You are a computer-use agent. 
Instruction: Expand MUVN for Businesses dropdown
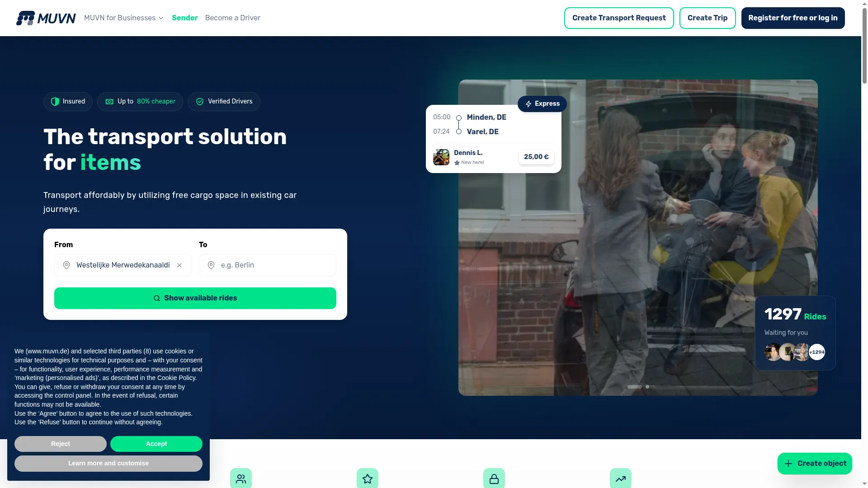[x=123, y=18]
